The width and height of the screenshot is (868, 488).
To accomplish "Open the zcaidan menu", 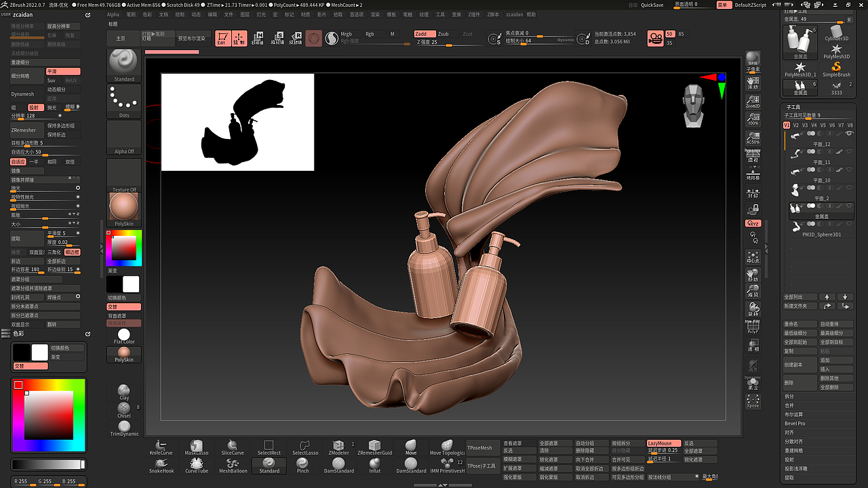I will (515, 14).
